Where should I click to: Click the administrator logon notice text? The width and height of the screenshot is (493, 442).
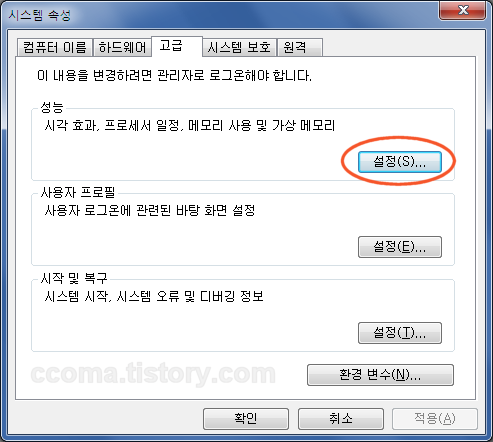pyautogui.click(x=174, y=76)
